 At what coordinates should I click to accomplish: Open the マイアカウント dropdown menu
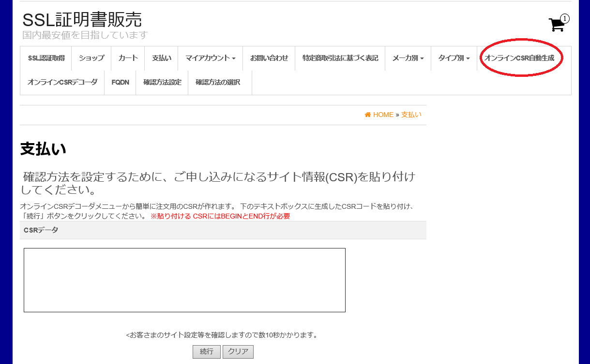click(211, 58)
